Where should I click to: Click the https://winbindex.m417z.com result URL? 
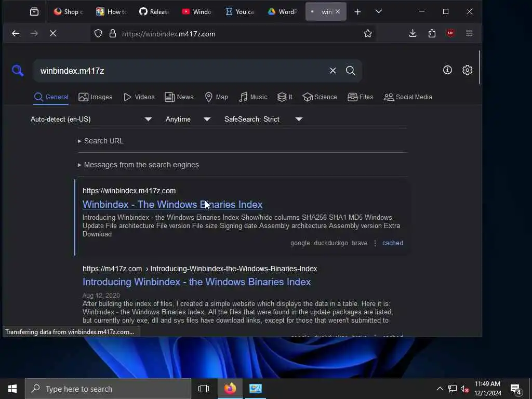pos(129,191)
